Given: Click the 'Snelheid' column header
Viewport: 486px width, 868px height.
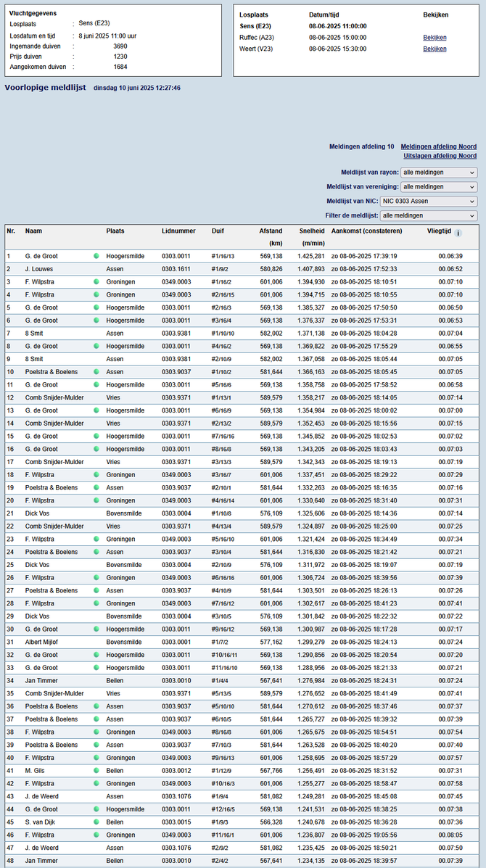Looking at the screenshot, I should click(312, 231).
